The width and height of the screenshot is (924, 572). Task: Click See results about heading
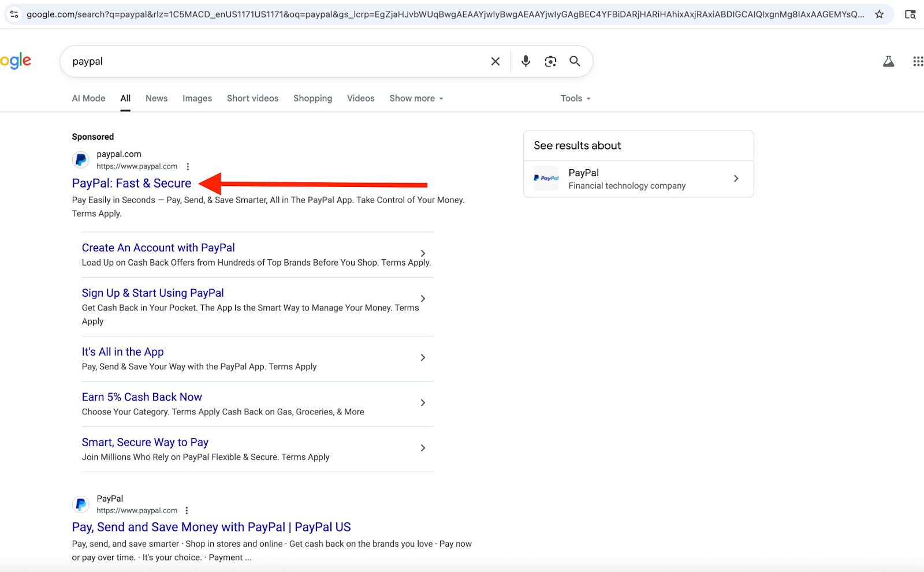coord(577,145)
